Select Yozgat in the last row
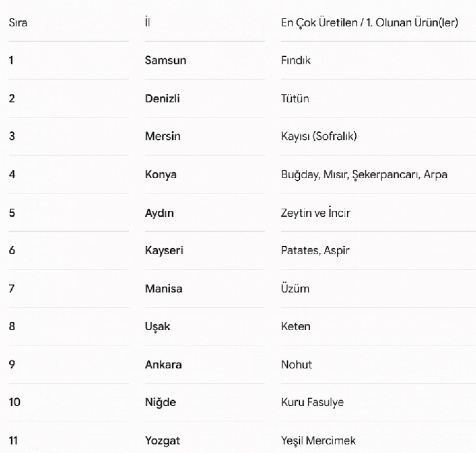 [x=162, y=441]
